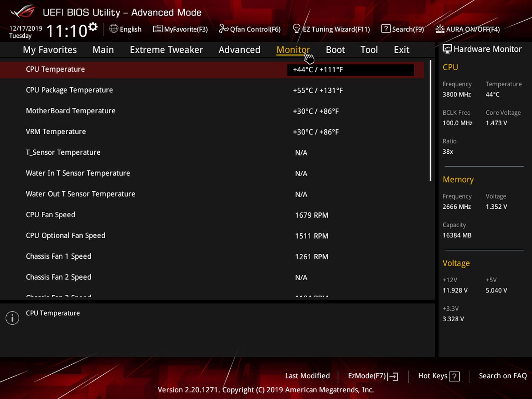Open My Favorites tab

coord(50,50)
